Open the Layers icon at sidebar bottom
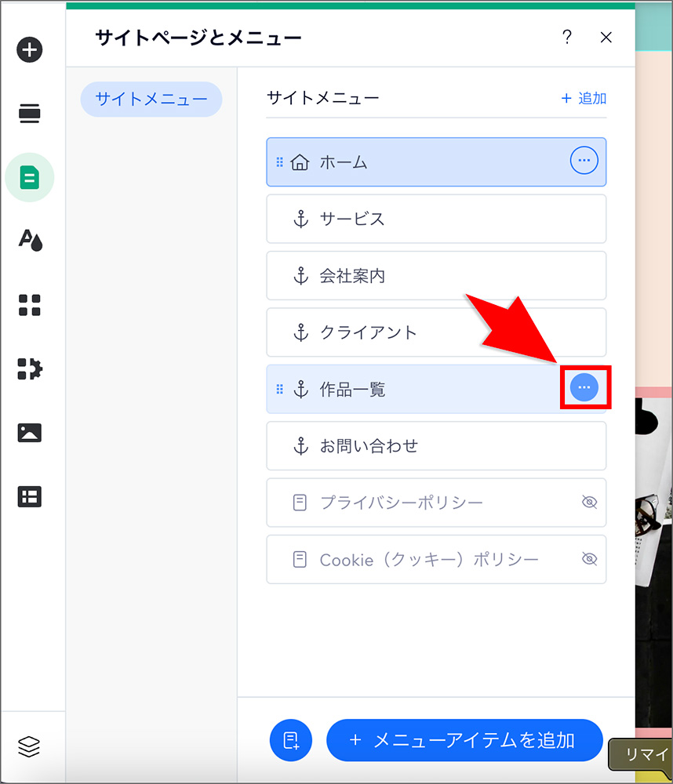 (28, 747)
